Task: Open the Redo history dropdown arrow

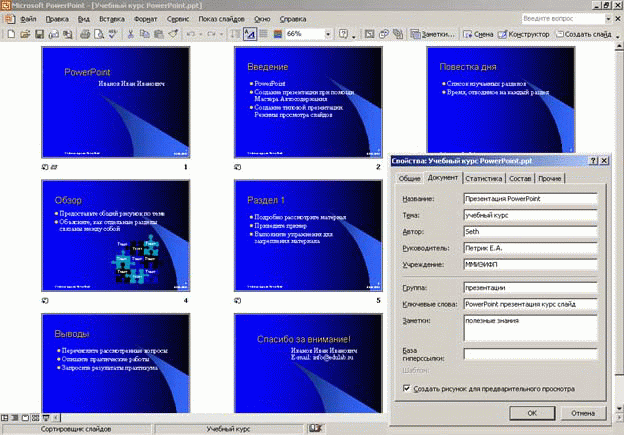Action: pos(221,34)
